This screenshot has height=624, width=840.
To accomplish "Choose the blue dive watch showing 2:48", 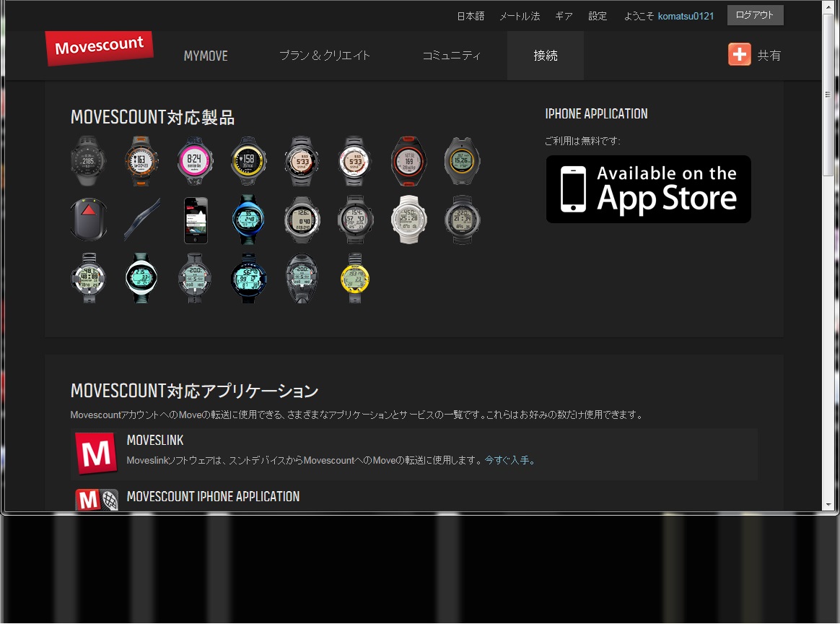I will pyautogui.click(x=248, y=220).
